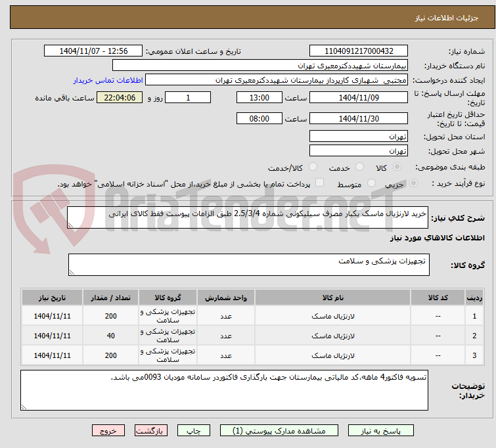Click need date 1404/11/11 in row 2

pyautogui.click(x=52, y=336)
